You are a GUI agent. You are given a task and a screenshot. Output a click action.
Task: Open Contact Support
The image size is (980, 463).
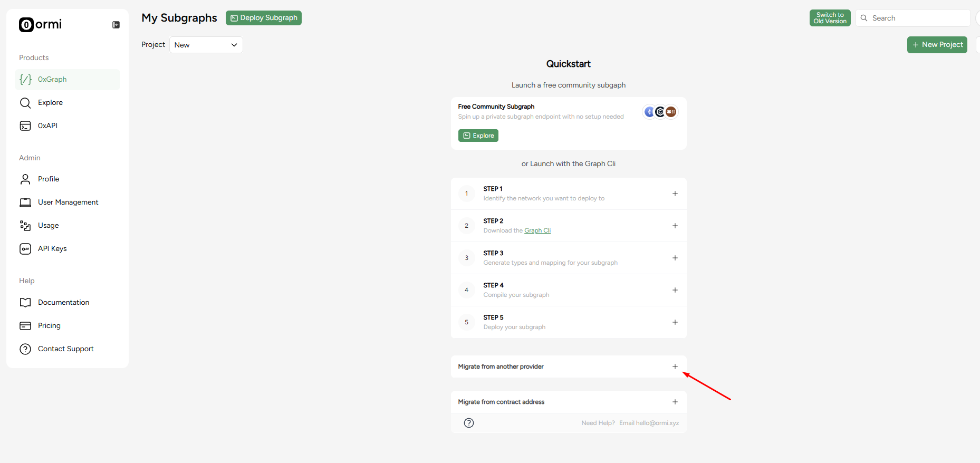coord(68,349)
